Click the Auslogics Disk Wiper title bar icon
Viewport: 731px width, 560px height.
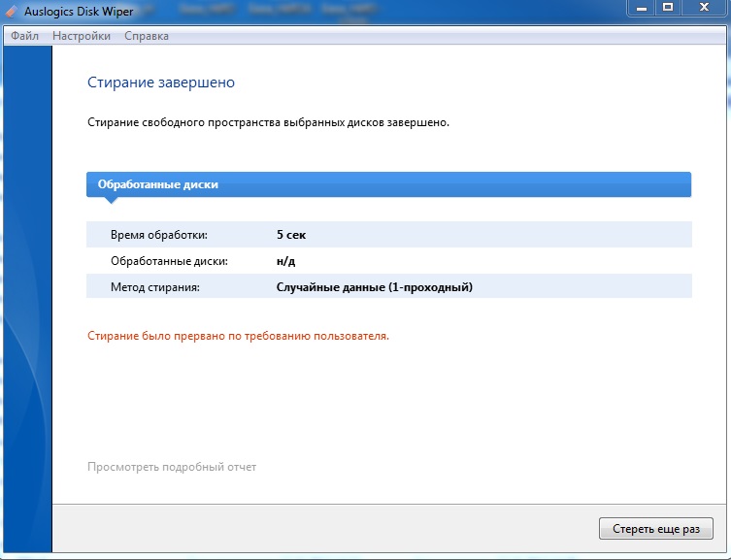(x=11, y=12)
